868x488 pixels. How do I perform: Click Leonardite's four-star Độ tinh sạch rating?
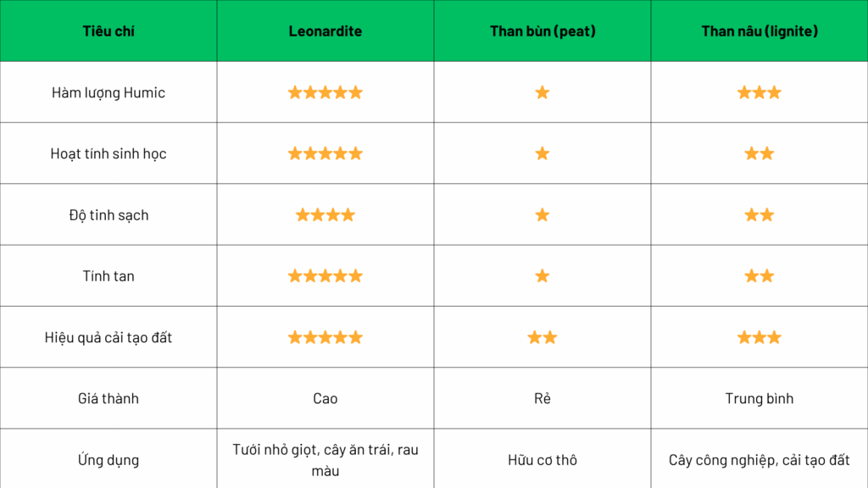[325, 215]
